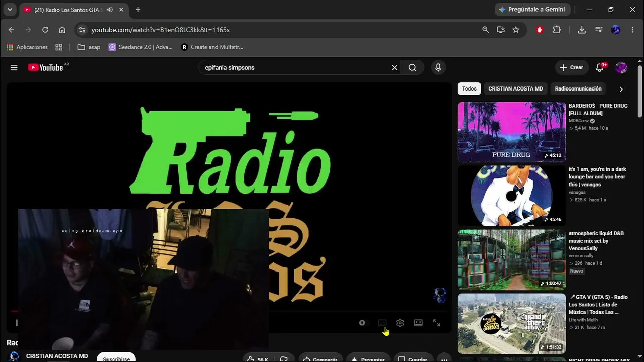The width and height of the screenshot is (644, 362).
Task: Open the player settings gear
Action: [400, 323]
